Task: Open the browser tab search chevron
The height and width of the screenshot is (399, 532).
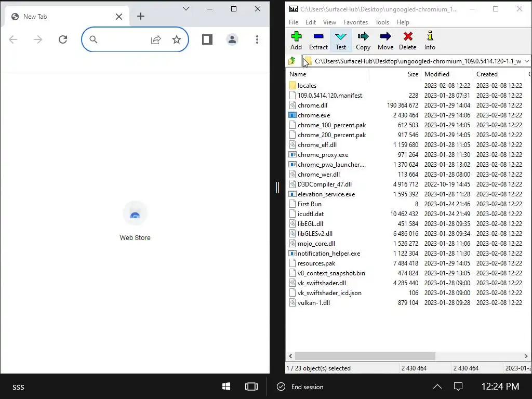Action: (186, 9)
